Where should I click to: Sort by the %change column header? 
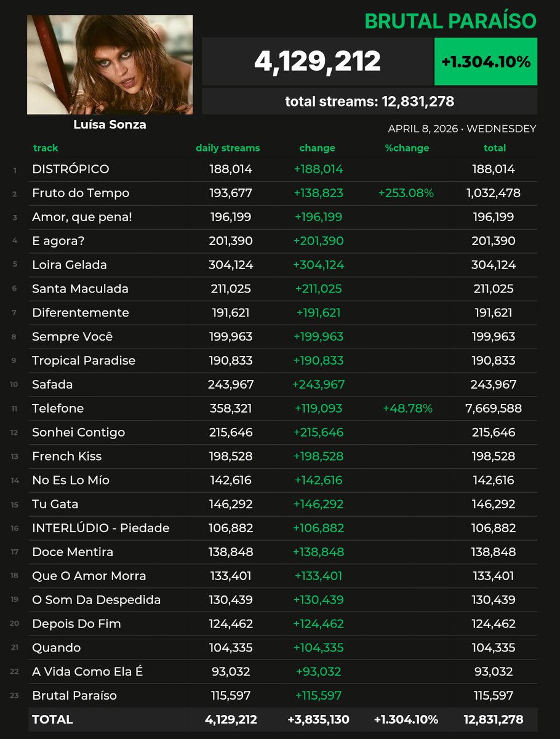(x=407, y=148)
